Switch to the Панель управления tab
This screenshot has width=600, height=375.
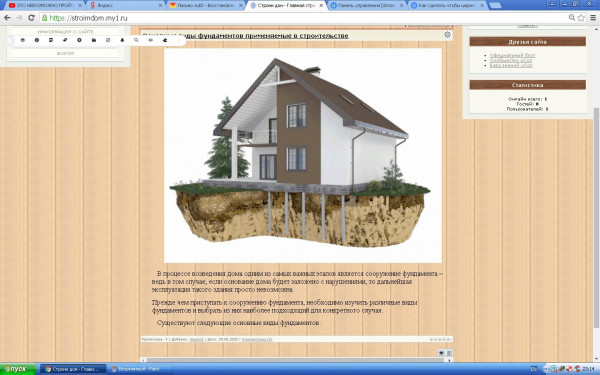tap(366, 5)
